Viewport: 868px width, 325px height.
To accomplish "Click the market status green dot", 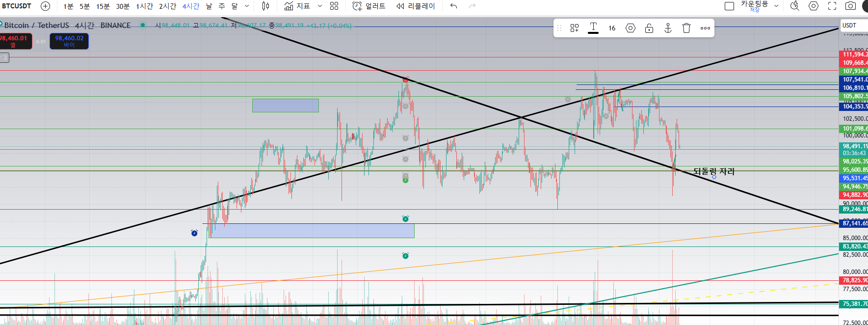I will tap(143, 25).
